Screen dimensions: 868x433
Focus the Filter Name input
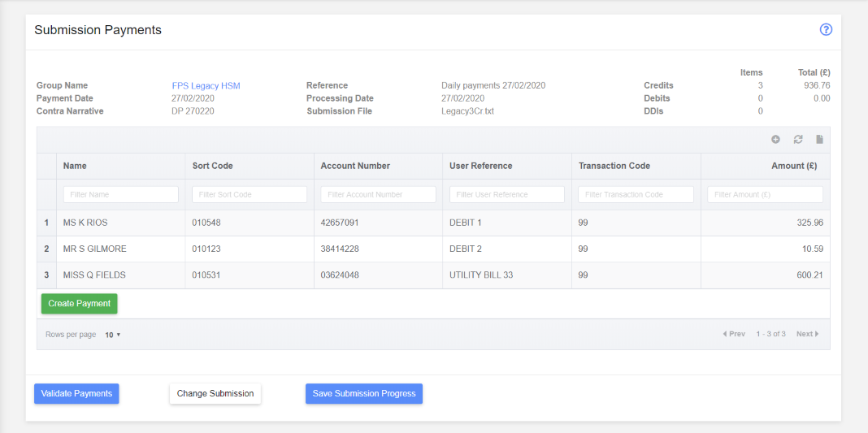[120, 195]
